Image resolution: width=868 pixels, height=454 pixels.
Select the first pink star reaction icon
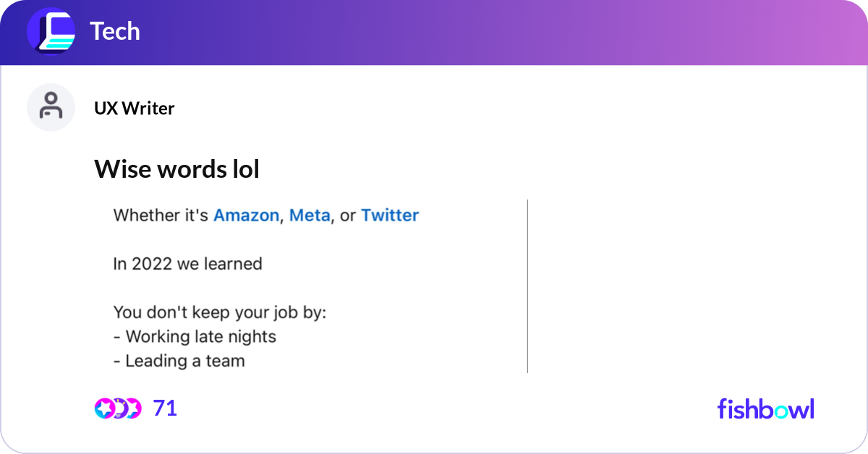tap(105, 408)
